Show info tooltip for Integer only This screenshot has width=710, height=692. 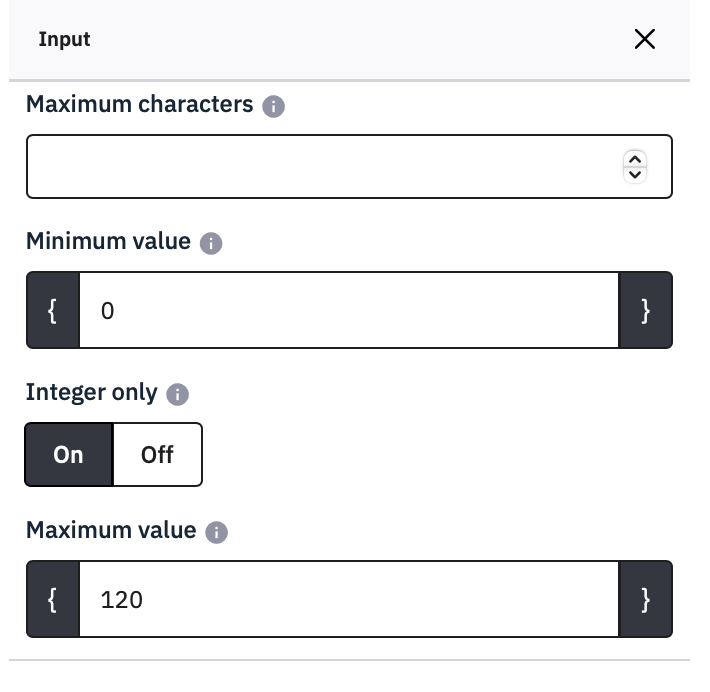tap(177, 394)
